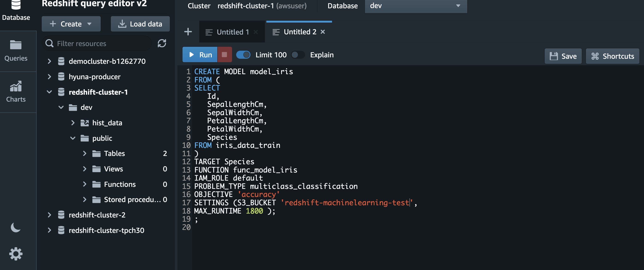Click the Load data button
The height and width of the screenshot is (270, 644).
pos(140,24)
